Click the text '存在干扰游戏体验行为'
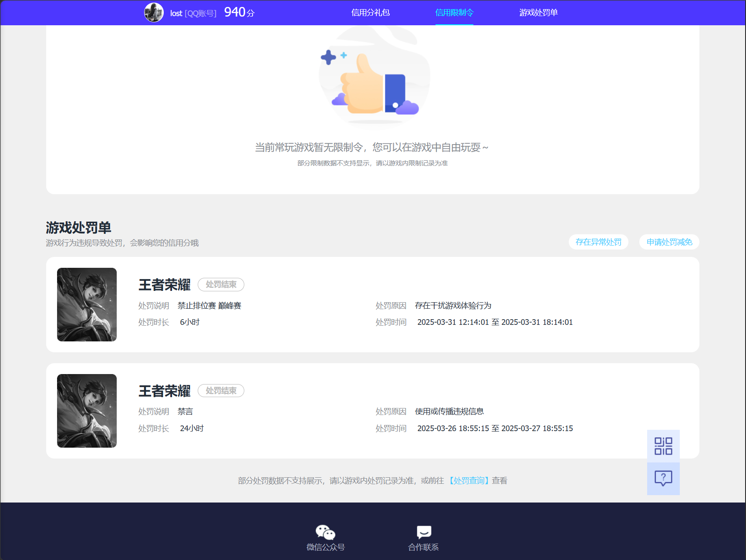 (453, 306)
